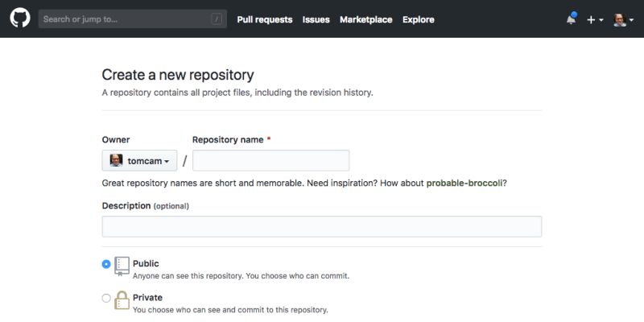Expand the Owner tomcam dropdown
644x322 pixels.
tap(139, 160)
